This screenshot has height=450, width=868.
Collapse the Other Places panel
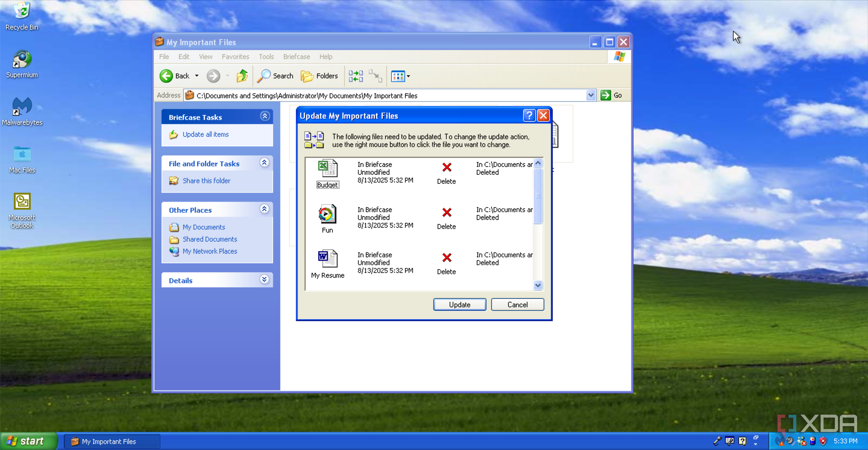265,209
